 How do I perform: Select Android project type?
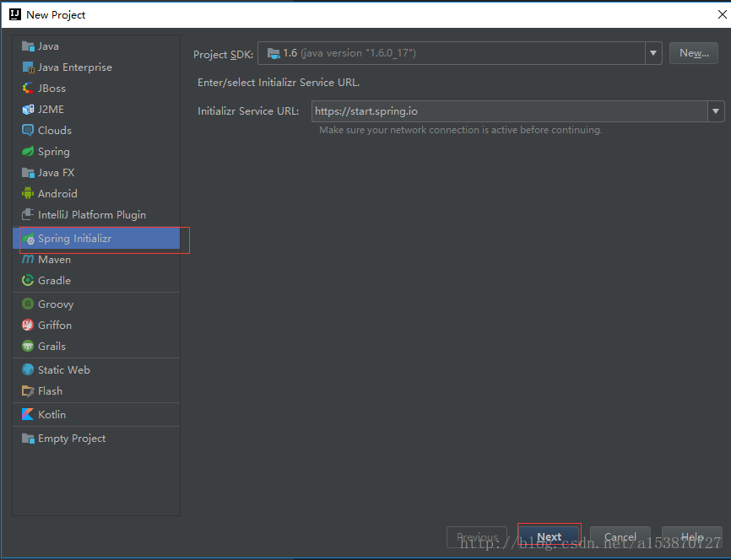(x=96, y=193)
